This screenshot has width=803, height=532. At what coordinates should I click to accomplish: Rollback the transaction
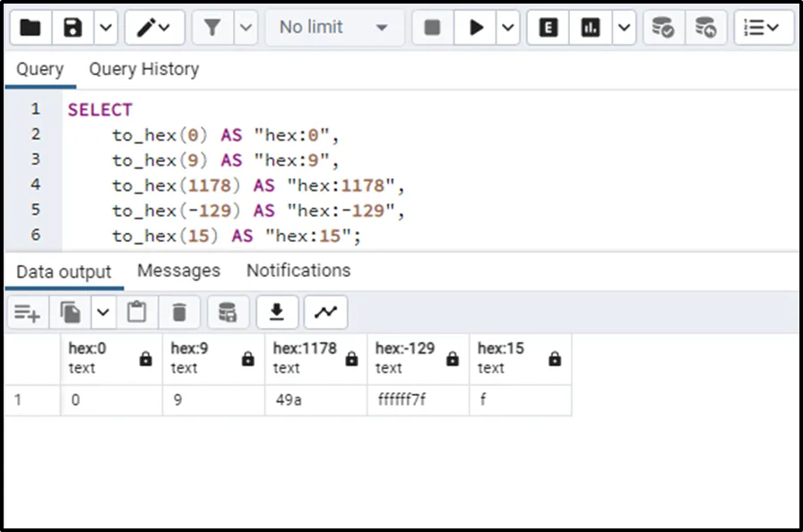click(x=705, y=28)
